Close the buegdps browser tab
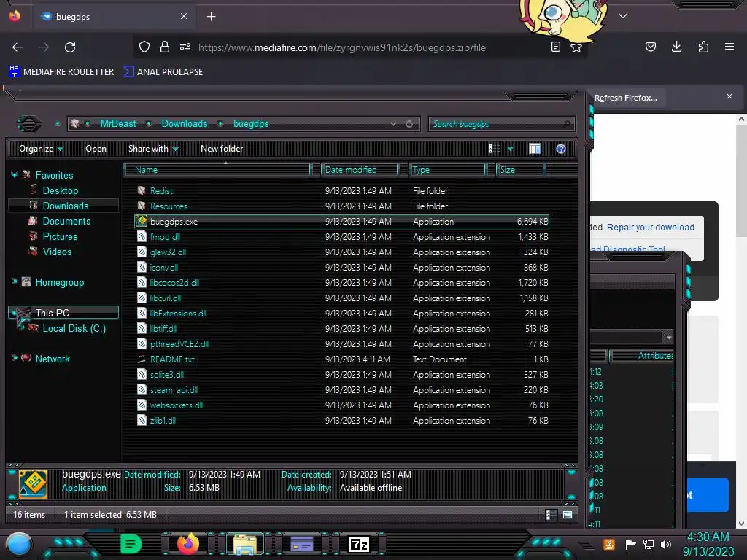Image resolution: width=747 pixels, height=560 pixels. click(x=183, y=16)
